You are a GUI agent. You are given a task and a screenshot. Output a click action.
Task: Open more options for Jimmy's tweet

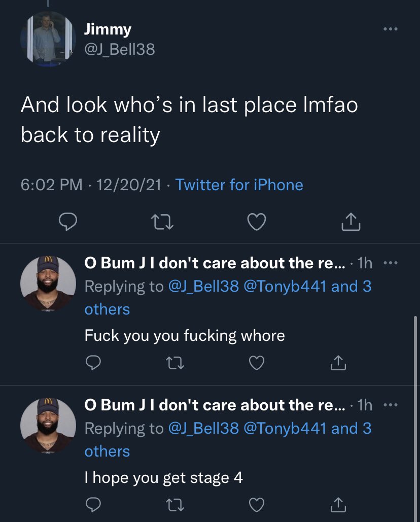click(x=391, y=29)
